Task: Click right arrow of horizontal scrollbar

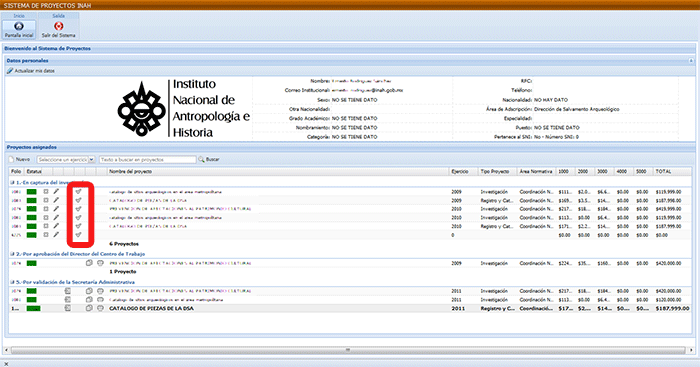Action: tap(692, 350)
